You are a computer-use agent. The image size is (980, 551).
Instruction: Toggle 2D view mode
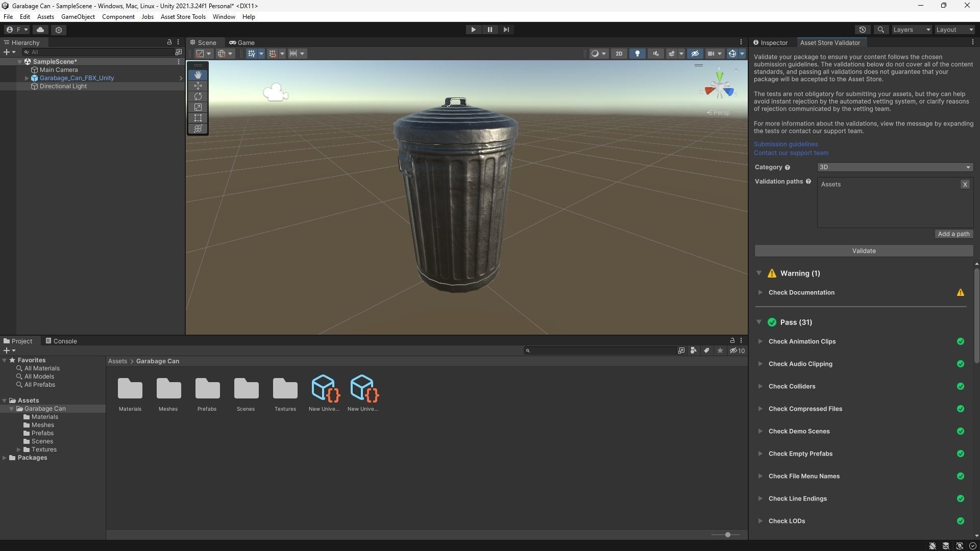(619, 54)
